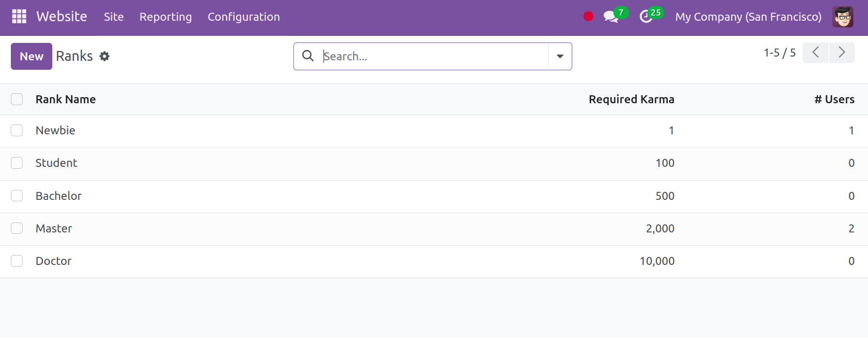Image resolution: width=868 pixels, height=338 pixels.
Task: Sort by Required Karma column header
Action: (631, 99)
